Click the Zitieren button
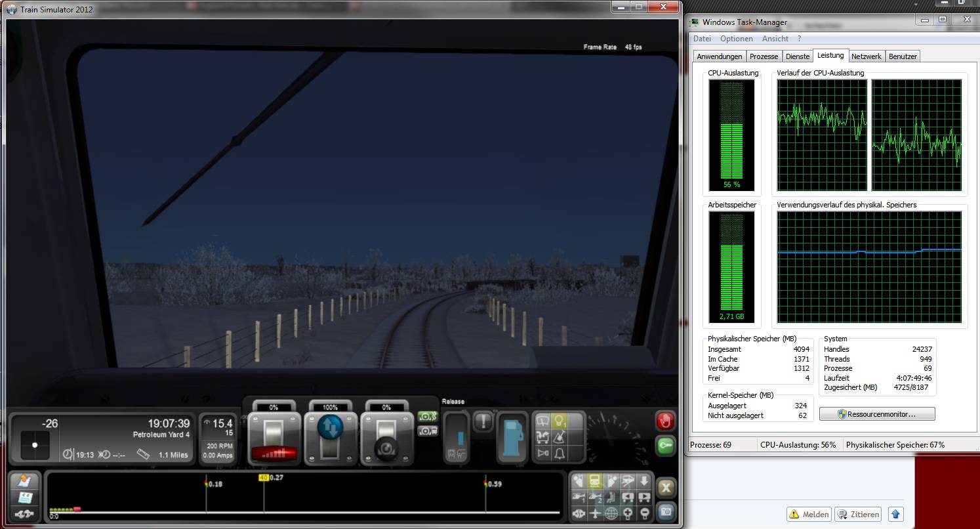 pyautogui.click(x=858, y=514)
